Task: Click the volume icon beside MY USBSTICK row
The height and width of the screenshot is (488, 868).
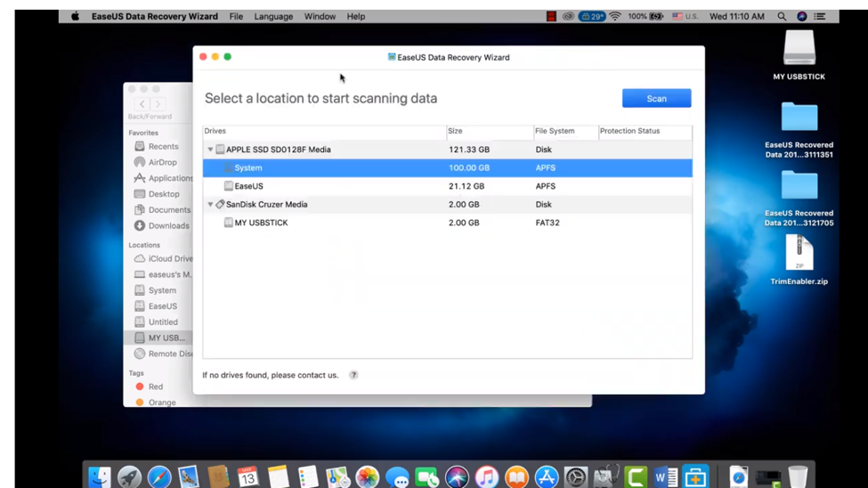Action: pyautogui.click(x=228, y=223)
